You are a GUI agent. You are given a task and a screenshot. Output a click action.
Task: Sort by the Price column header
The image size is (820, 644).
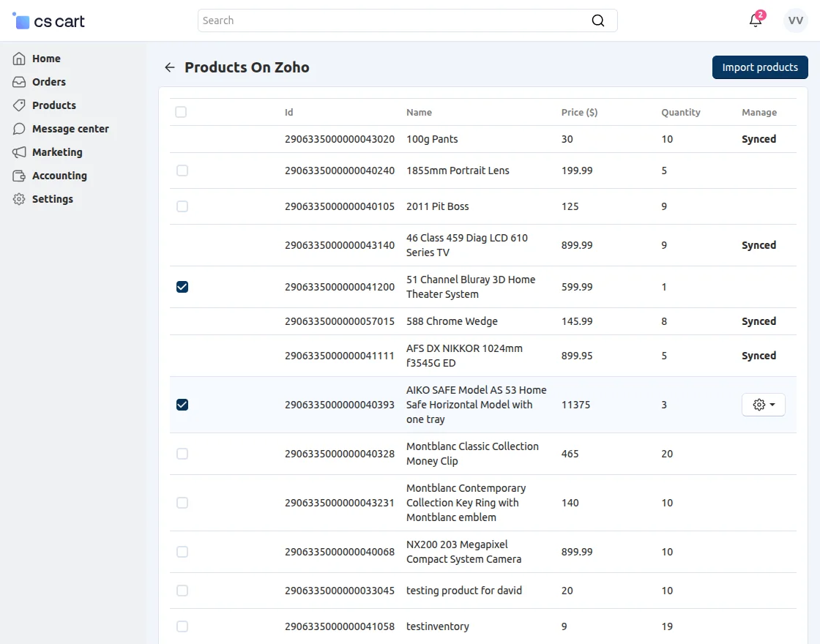579,112
